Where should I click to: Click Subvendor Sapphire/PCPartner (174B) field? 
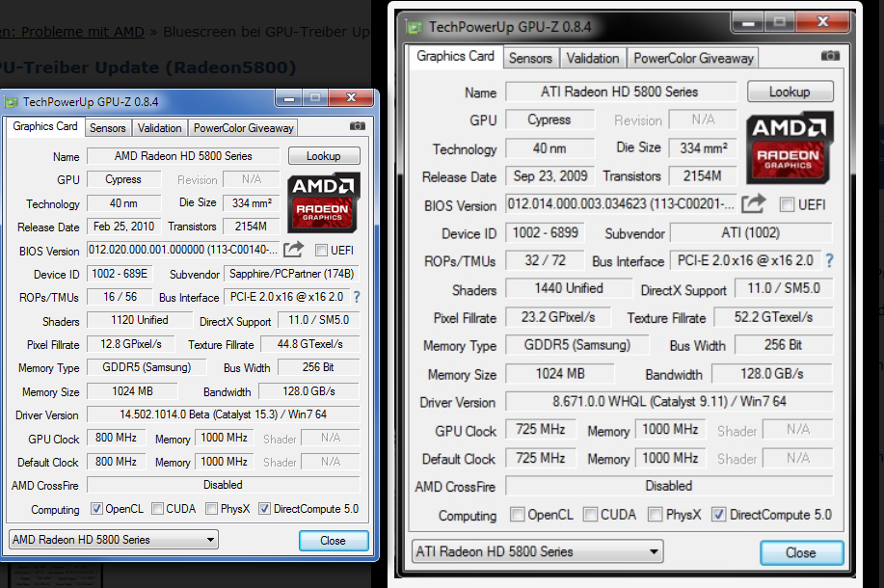point(292,274)
